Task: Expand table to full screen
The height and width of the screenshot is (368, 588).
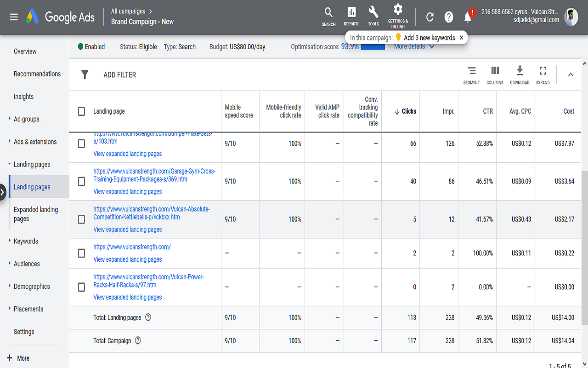Action: pos(543,75)
